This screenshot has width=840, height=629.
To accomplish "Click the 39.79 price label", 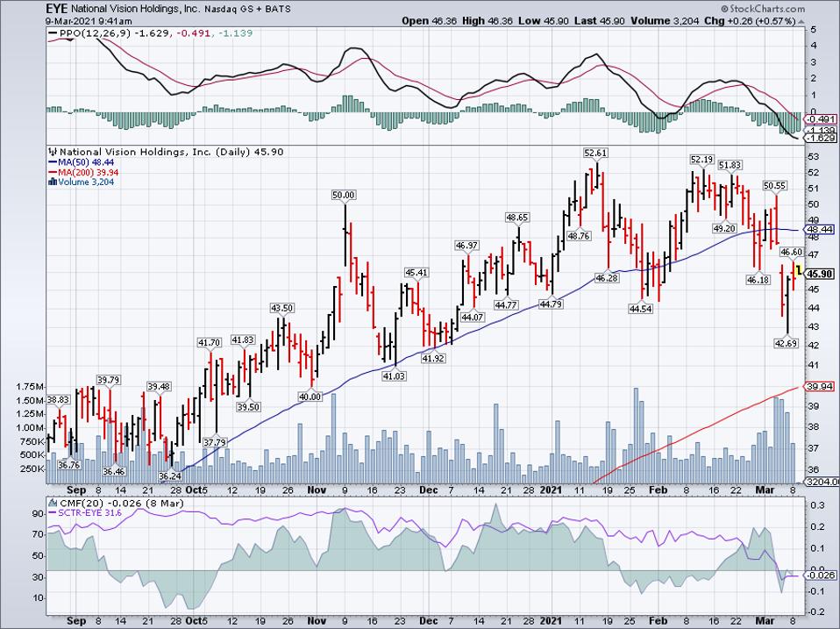I will [108, 380].
